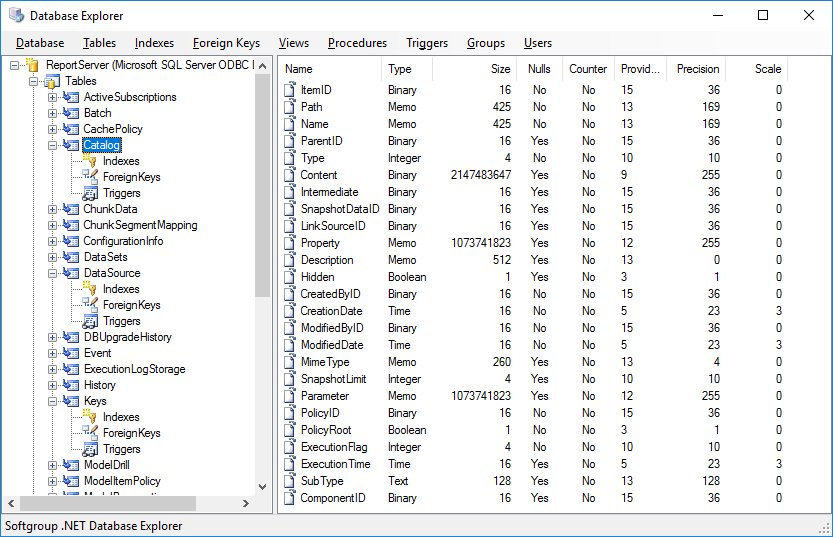Open the Database menu
This screenshot has height=537, width=833.
[40, 43]
